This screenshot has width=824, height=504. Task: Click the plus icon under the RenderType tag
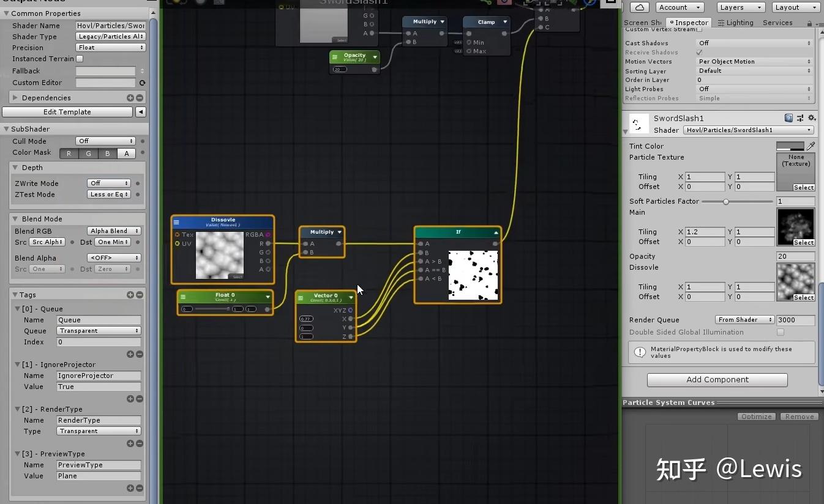pyautogui.click(x=130, y=443)
